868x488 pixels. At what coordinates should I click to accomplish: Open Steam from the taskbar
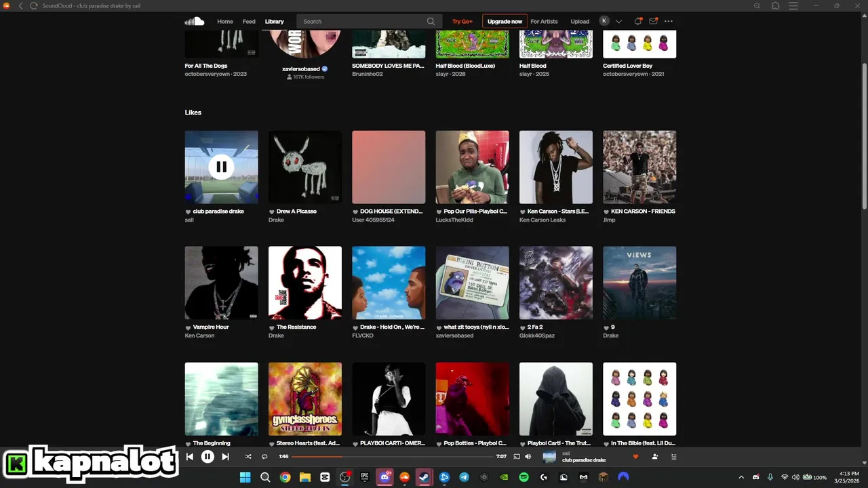(x=425, y=477)
